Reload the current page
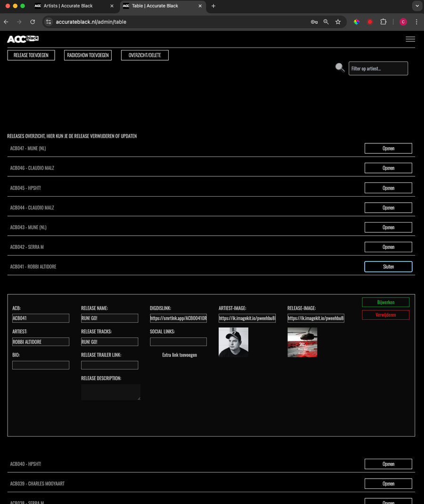Viewport: 424px width, 504px height. point(33,22)
